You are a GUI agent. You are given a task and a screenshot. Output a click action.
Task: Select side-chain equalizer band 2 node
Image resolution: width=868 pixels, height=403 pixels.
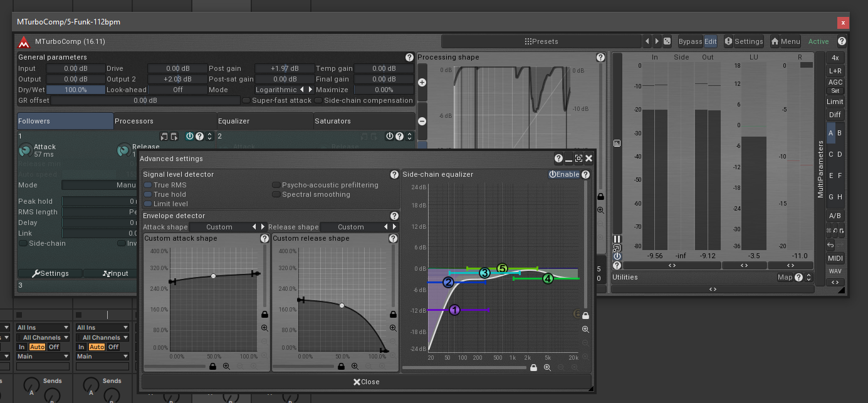pos(448,283)
